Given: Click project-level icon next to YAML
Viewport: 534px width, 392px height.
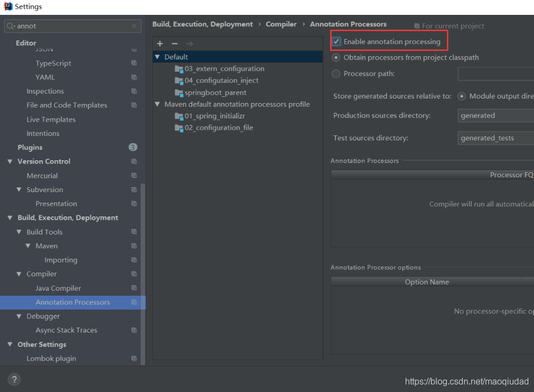Looking at the screenshot, I should pyautogui.click(x=134, y=77).
